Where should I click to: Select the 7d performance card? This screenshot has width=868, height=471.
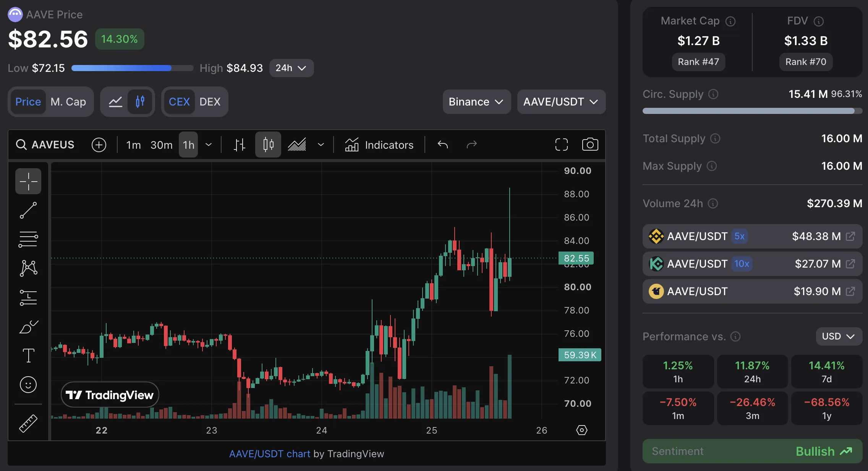coord(827,372)
